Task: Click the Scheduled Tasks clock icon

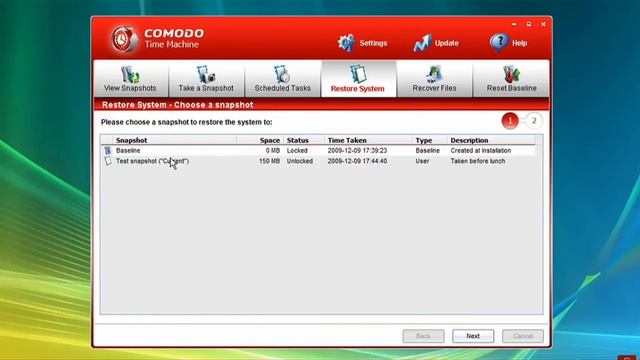Action: 282,74
